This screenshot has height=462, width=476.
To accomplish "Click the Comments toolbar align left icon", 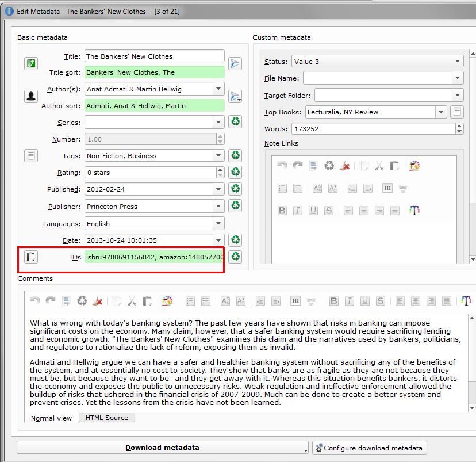I will 400,301.
